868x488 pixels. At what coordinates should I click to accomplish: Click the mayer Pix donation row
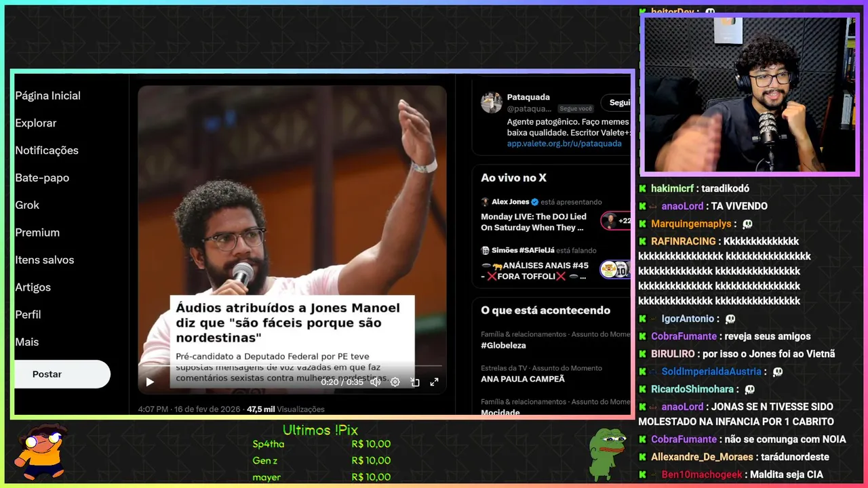[x=321, y=477]
